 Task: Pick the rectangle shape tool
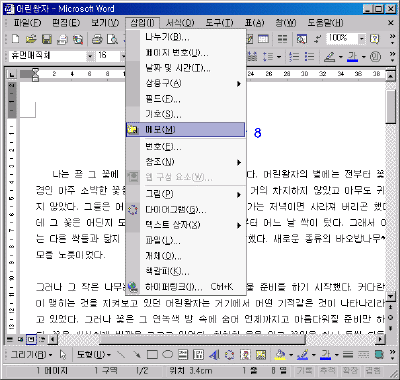pos(152,354)
